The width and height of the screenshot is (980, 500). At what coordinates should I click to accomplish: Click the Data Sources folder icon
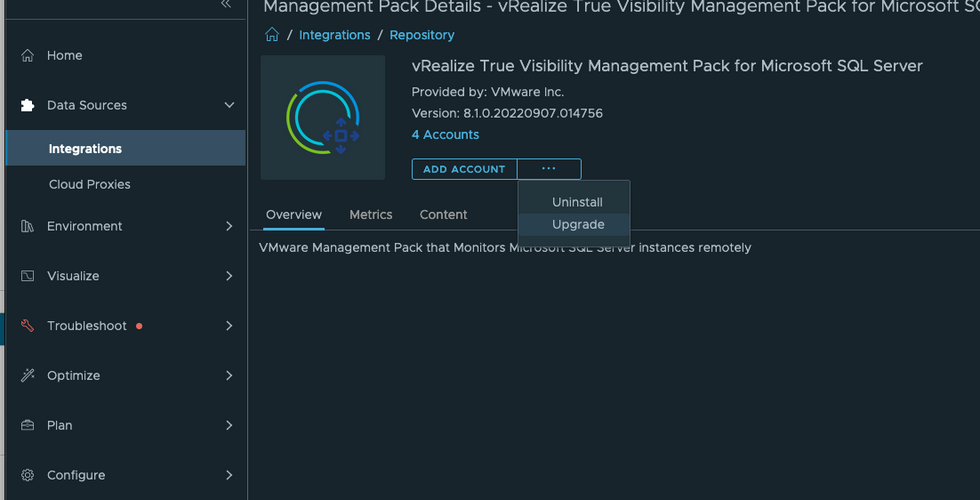pos(28,105)
